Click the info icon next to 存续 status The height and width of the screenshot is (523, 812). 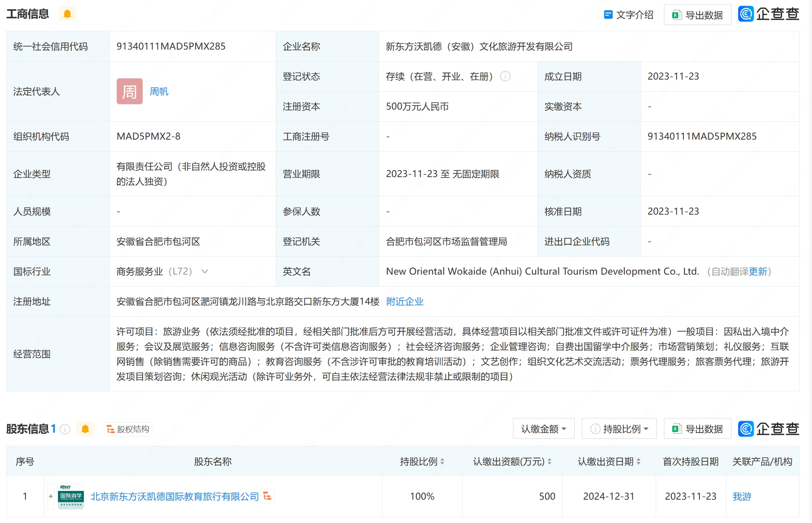505,76
